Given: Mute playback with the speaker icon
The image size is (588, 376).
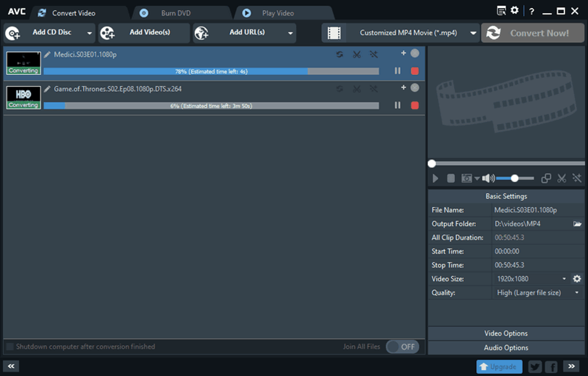Looking at the screenshot, I should click(x=488, y=178).
